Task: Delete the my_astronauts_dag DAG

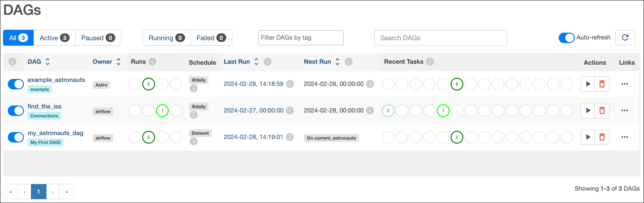Action: tap(602, 137)
